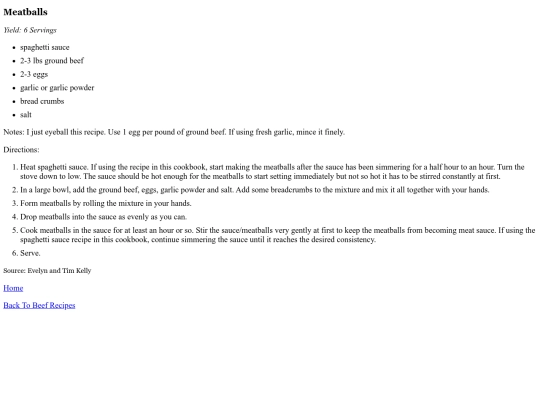Click the 2-3 eggs list item

coord(34,74)
